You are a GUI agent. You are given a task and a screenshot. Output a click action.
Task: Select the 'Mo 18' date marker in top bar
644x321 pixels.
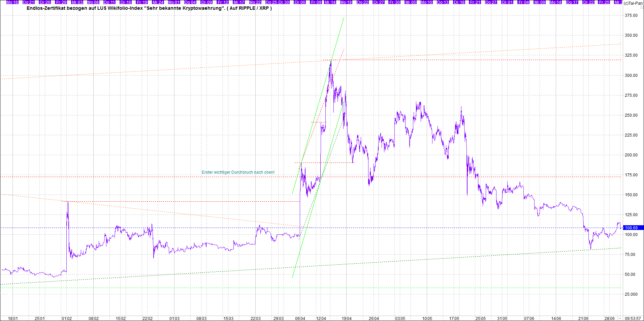(x=12, y=2)
